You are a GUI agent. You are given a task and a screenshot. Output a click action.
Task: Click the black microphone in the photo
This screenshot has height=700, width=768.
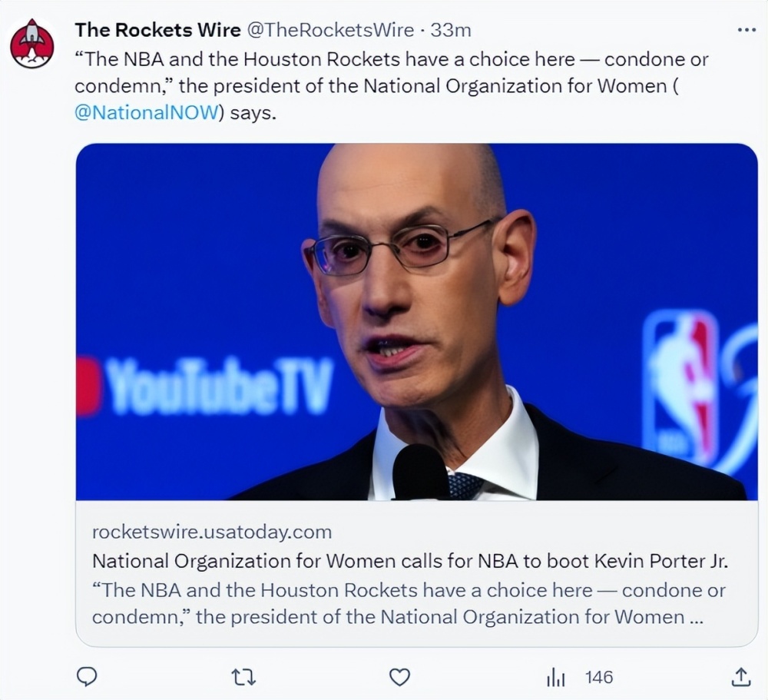tap(420, 471)
